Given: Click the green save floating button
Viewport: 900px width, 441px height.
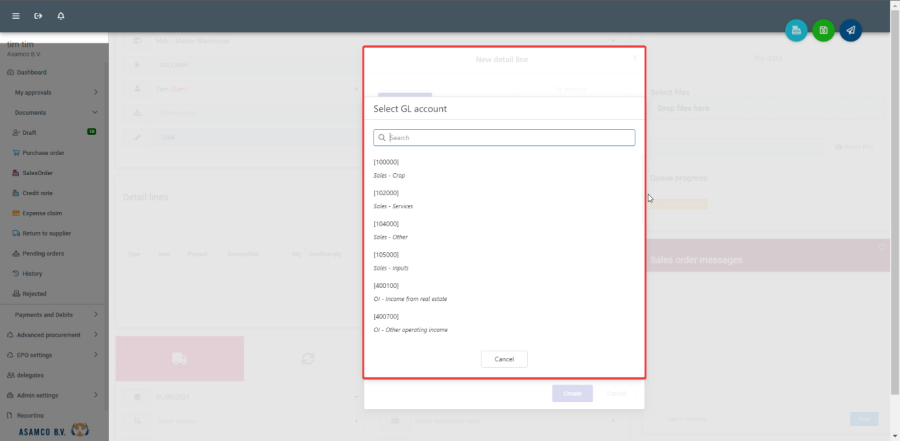Looking at the screenshot, I should click(x=823, y=31).
